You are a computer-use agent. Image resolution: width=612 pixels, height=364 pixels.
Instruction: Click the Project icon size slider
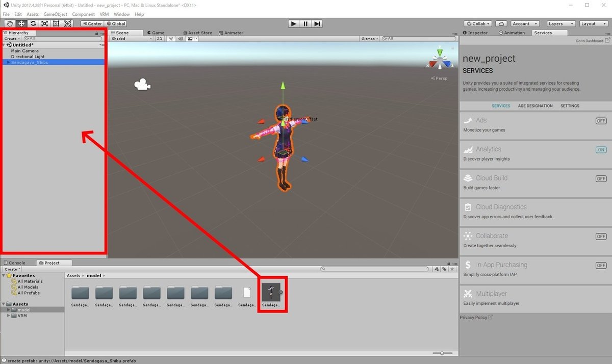442,353
